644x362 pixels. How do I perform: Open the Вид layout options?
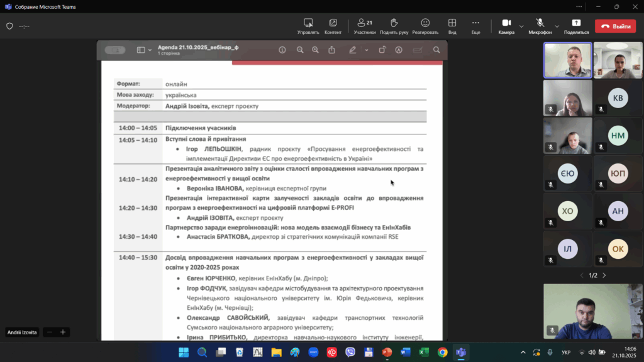(x=452, y=26)
